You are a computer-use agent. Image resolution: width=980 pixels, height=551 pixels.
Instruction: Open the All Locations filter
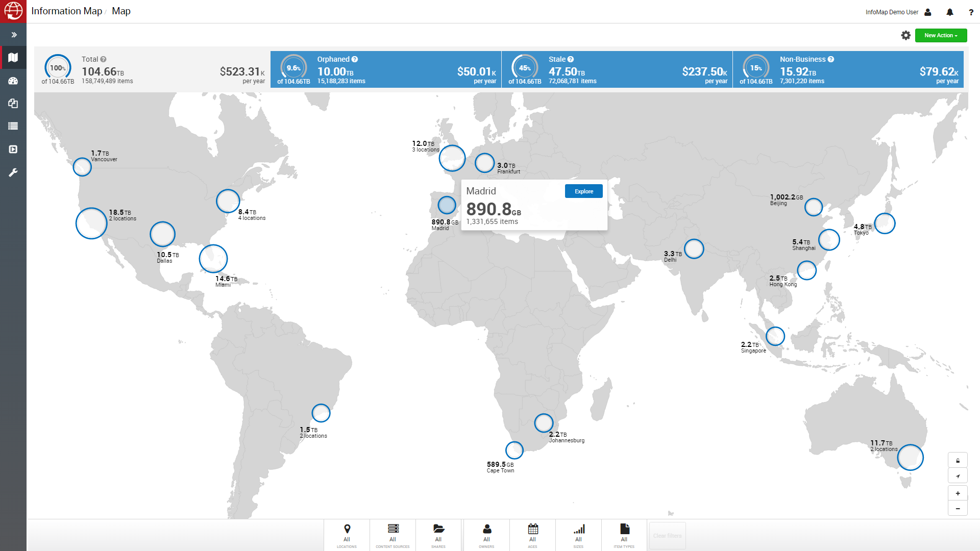click(347, 535)
